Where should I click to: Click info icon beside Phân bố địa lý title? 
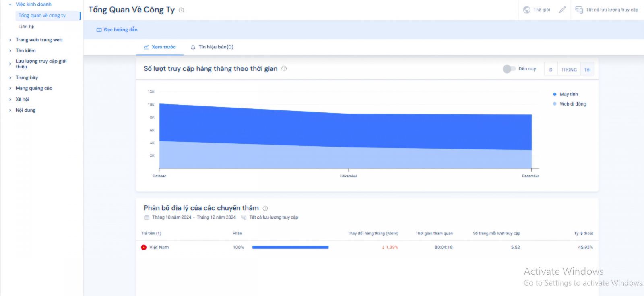(265, 208)
